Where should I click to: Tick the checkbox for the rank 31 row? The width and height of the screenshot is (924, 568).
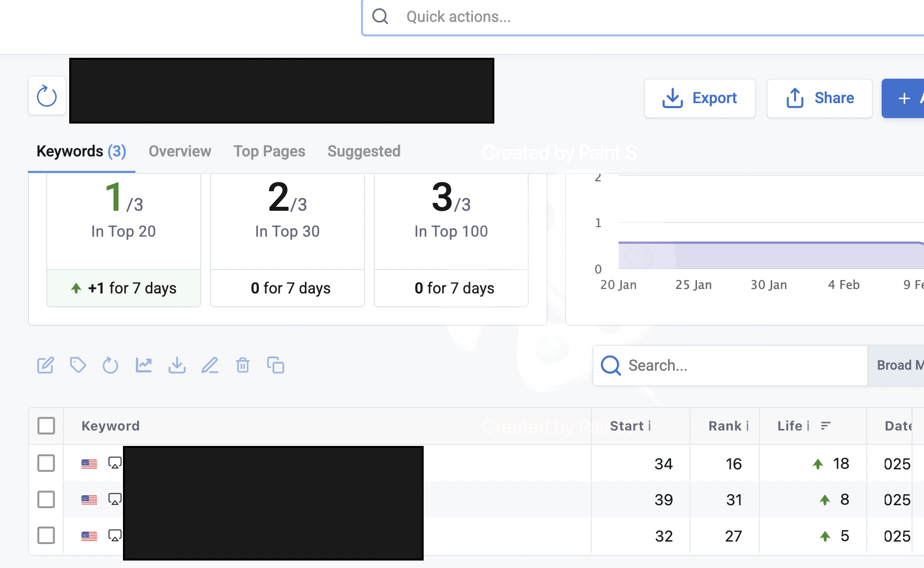(46, 499)
